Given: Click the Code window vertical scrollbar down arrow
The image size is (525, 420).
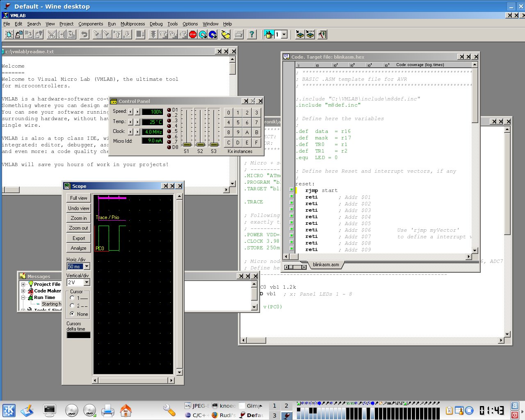Looking at the screenshot, I should (x=475, y=250).
